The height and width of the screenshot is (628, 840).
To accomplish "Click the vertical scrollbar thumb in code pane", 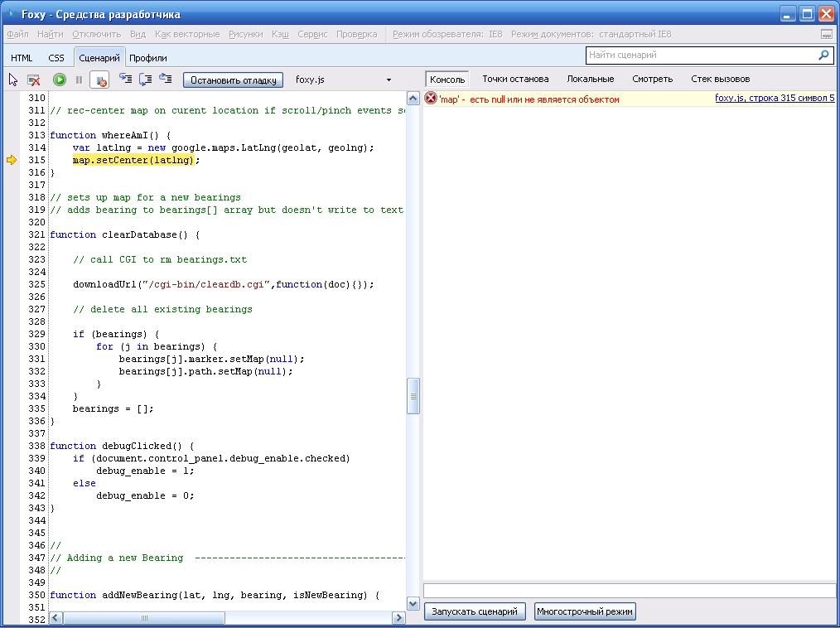I will coord(413,396).
